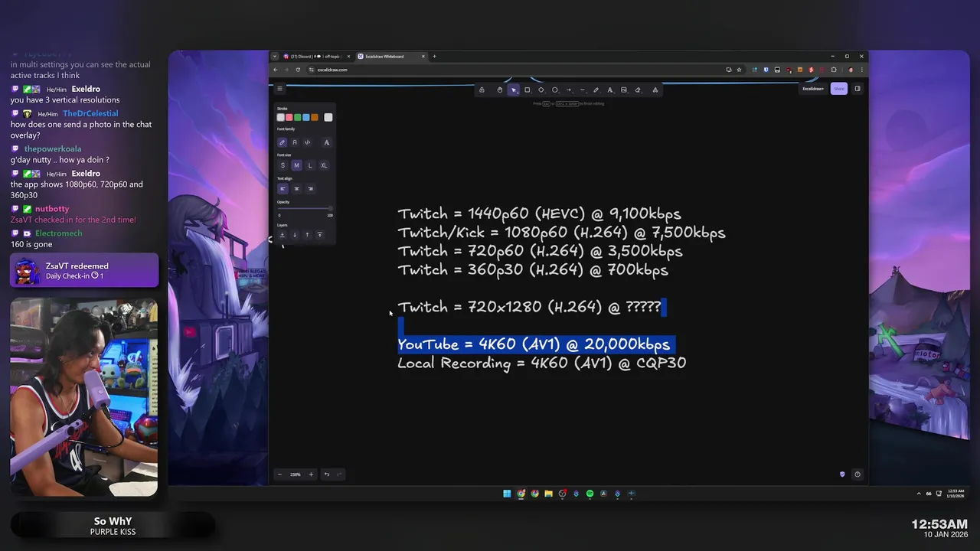Send layer backward
Screen dimensions: 980x551
(295, 235)
